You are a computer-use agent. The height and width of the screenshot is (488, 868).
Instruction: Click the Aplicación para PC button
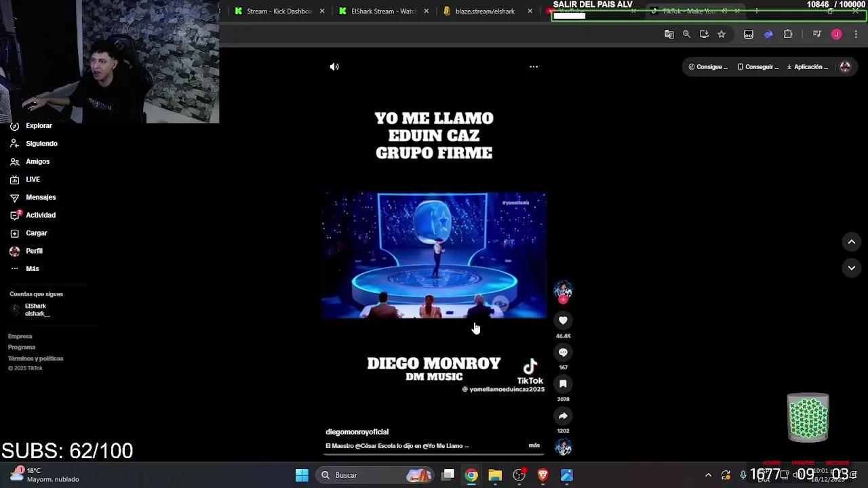click(x=808, y=66)
